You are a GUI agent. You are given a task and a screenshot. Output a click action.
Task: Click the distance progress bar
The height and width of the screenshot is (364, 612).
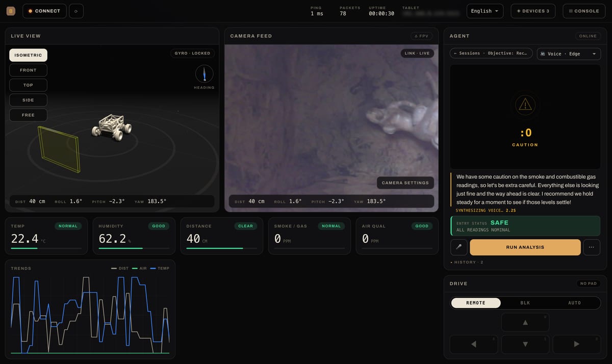[222, 248]
